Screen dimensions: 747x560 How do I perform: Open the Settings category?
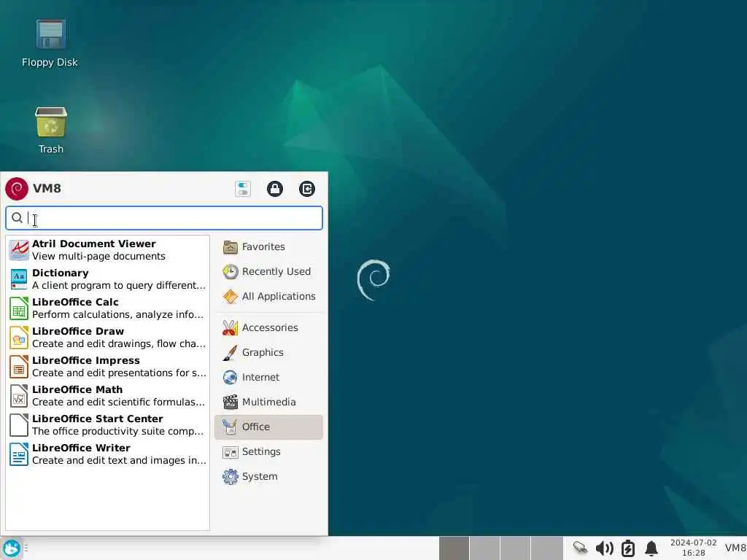point(268,451)
